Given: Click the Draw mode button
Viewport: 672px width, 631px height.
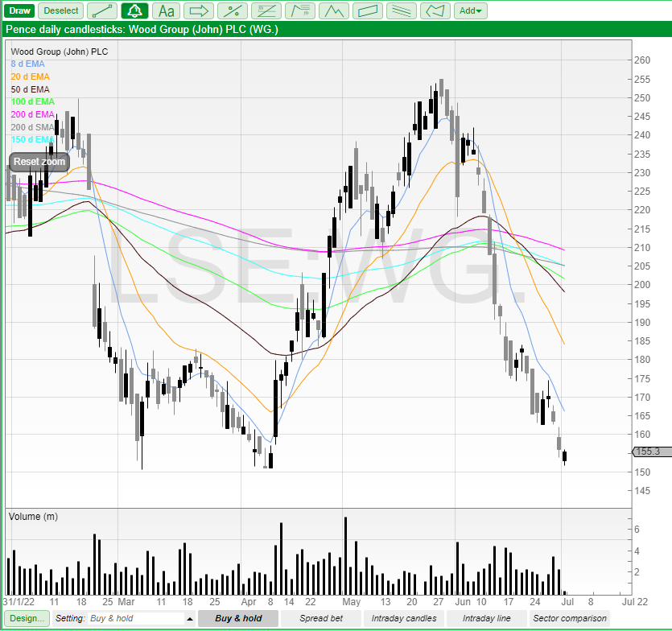Looking at the screenshot, I should click(19, 10).
